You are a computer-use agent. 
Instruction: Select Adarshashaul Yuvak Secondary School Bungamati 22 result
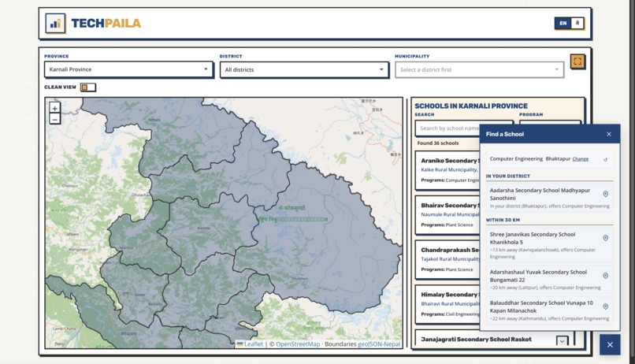pyautogui.click(x=550, y=280)
